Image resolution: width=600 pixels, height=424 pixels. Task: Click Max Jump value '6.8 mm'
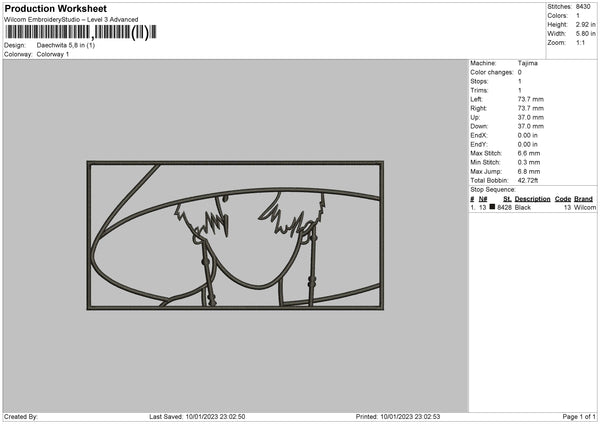click(529, 172)
